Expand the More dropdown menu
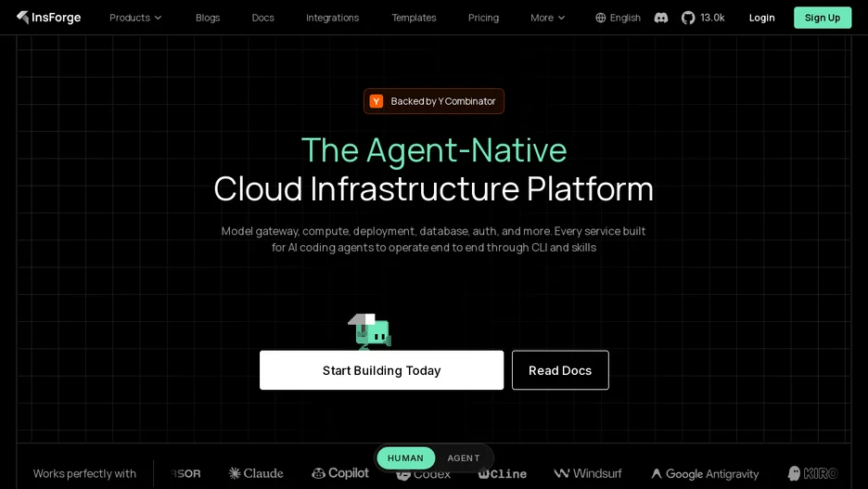The width and height of the screenshot is (868, 489). 547,18
